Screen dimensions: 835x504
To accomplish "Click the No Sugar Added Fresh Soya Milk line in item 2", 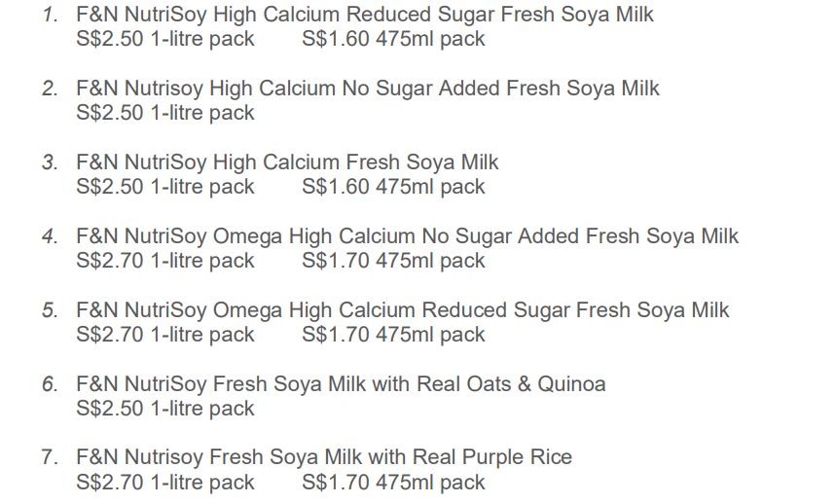I will (x=368, y=89).
